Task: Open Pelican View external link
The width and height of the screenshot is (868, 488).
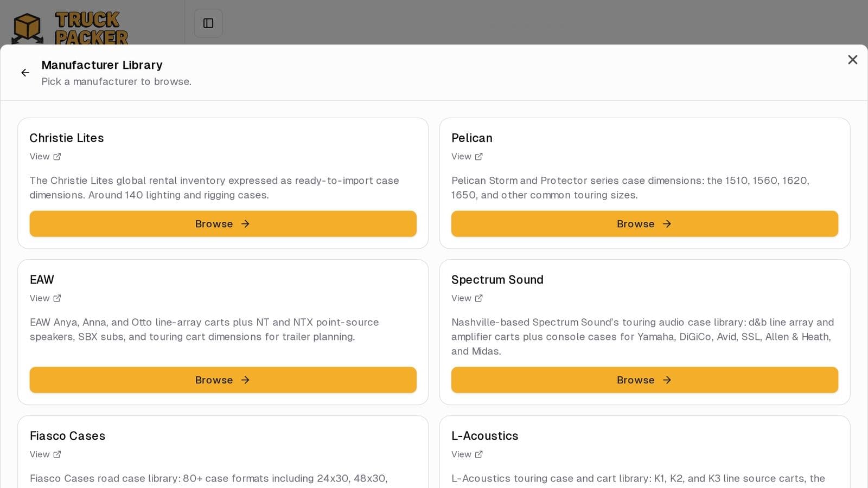Action: (x=467, y=157)
